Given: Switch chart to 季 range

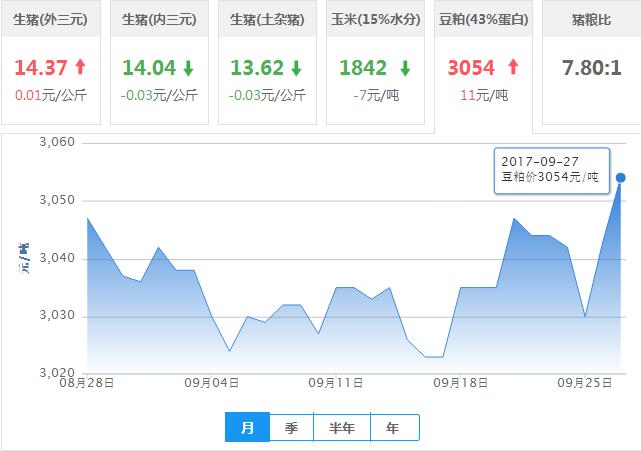Looking at the screenshot, I should (291, 427).
